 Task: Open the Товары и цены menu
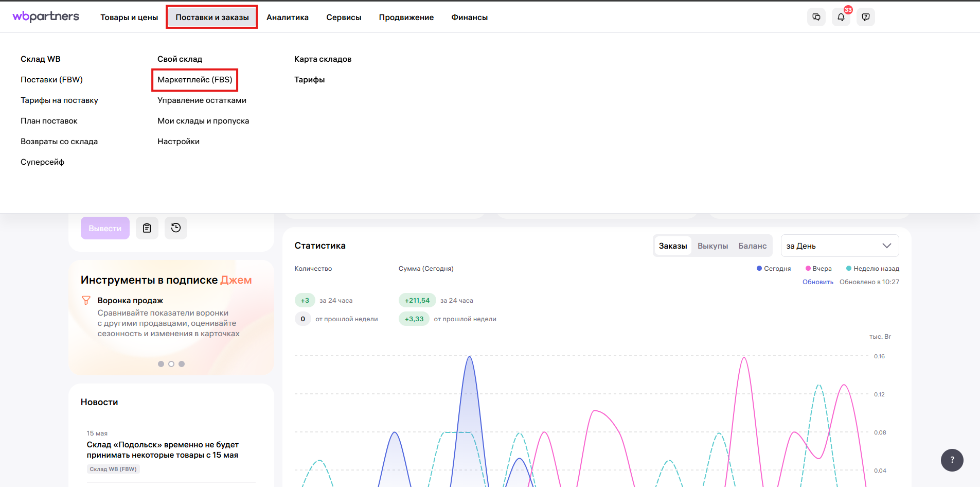(129, 18)
